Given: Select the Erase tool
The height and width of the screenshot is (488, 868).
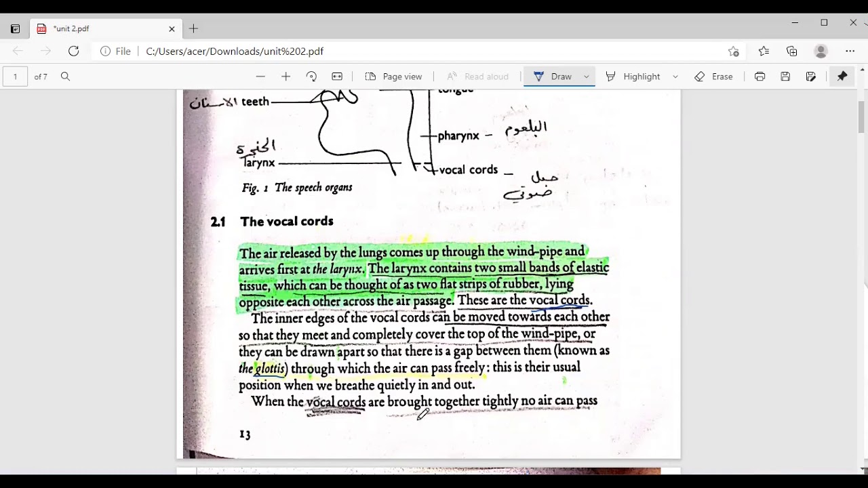Looking at the screenshot, I should [713, 77].
